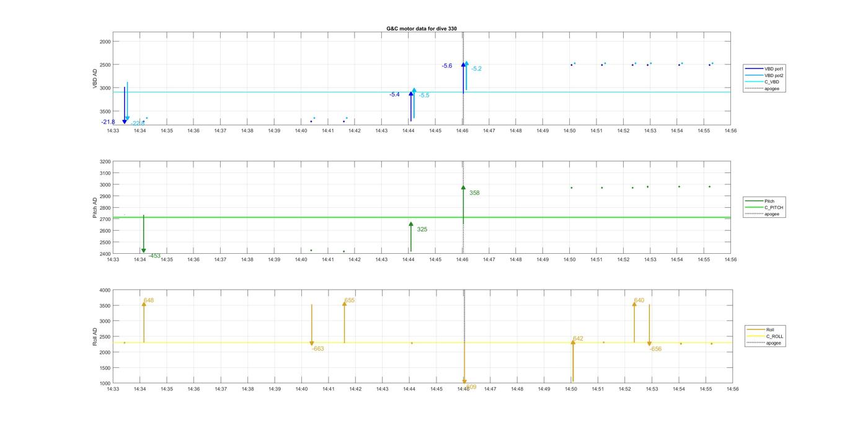The width and height of the screenshot is (868, 430).
Task: Click the dark blue arrowhead beside -5.6
Action: pos(463,65)
